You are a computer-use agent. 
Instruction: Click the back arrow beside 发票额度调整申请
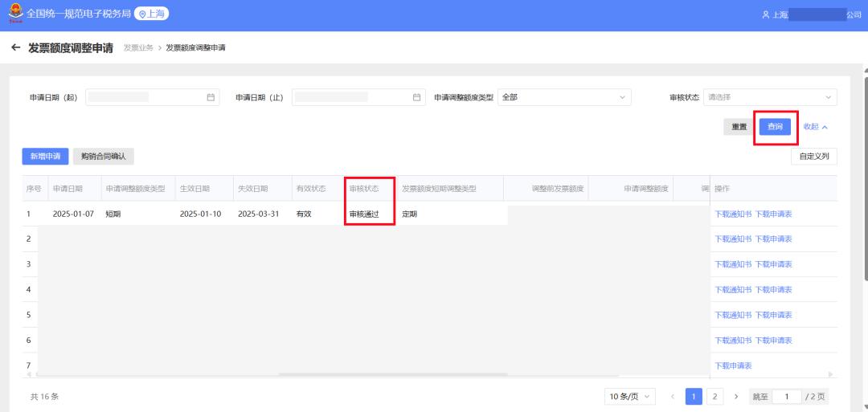point(15,47)
